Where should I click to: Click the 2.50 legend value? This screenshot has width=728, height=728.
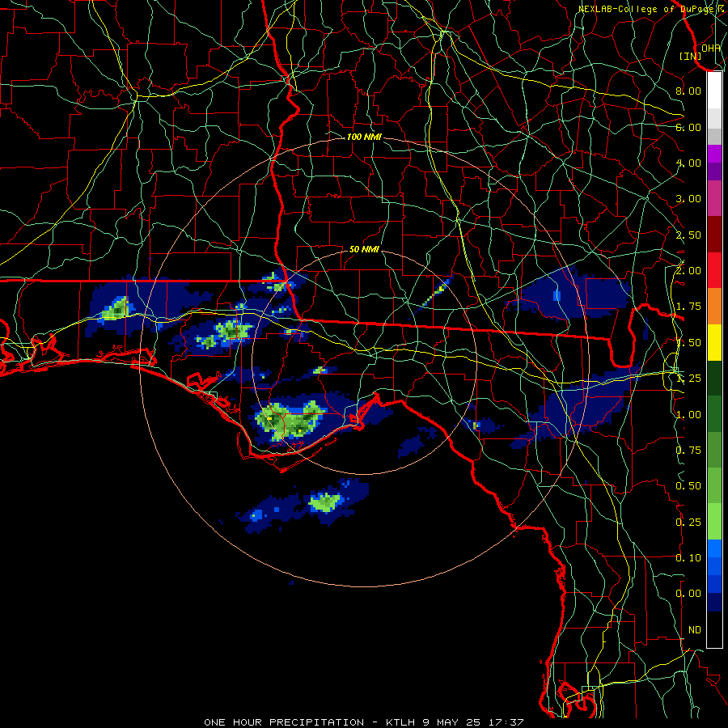click(688, 235)
